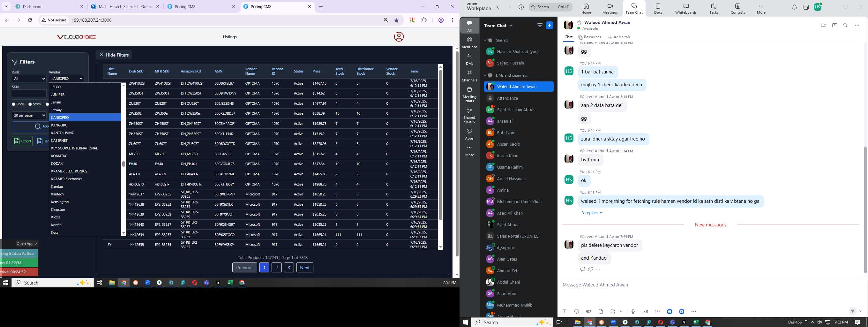
Task: Open the Zoom calendar icon near the bell
Action: coord(806,7)
